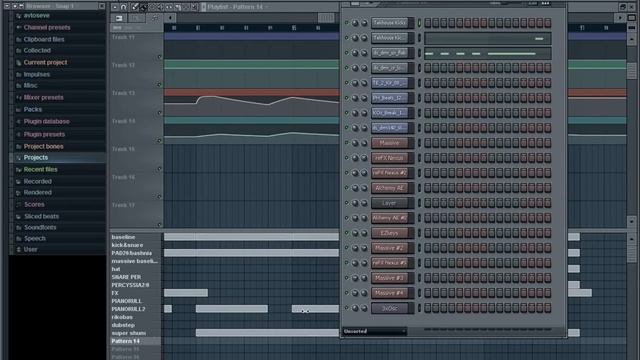Open the Unsorted channel filter dropdown
The height and width of the screenshot is (360, 640).
(375, 331)
